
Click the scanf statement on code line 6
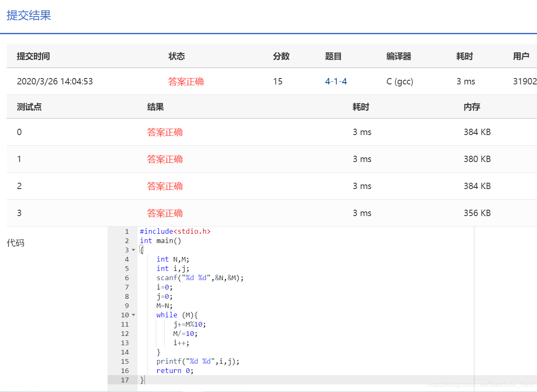point(200,278)
